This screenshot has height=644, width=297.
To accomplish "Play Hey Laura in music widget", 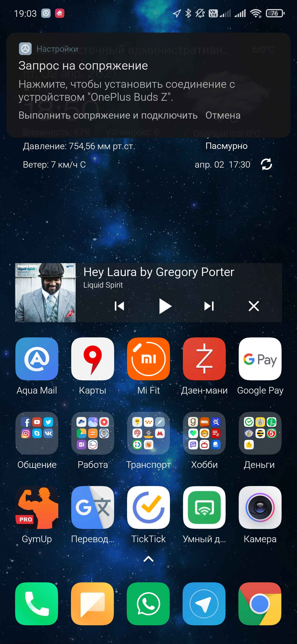I will (165, 306).
